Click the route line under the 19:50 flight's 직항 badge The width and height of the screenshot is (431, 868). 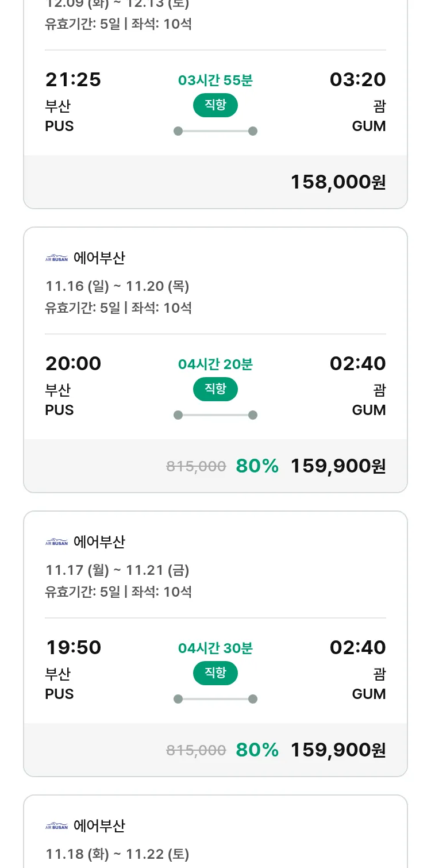(215, 699)
